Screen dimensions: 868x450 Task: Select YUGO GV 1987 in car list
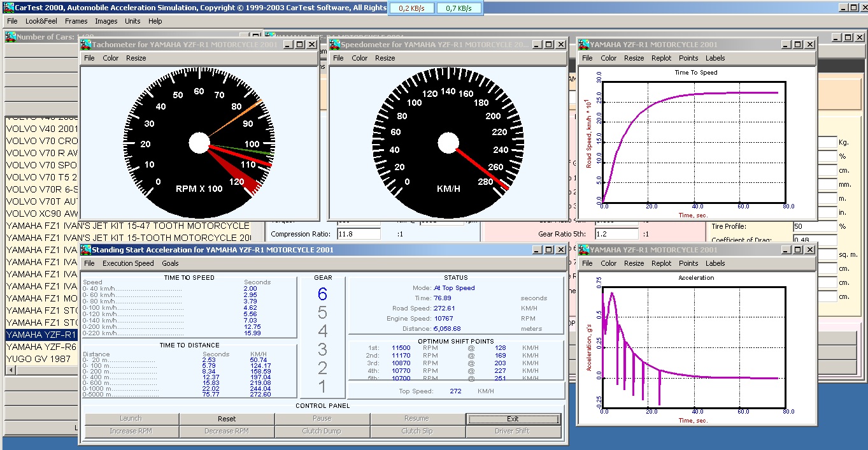(x=38, y=359)
